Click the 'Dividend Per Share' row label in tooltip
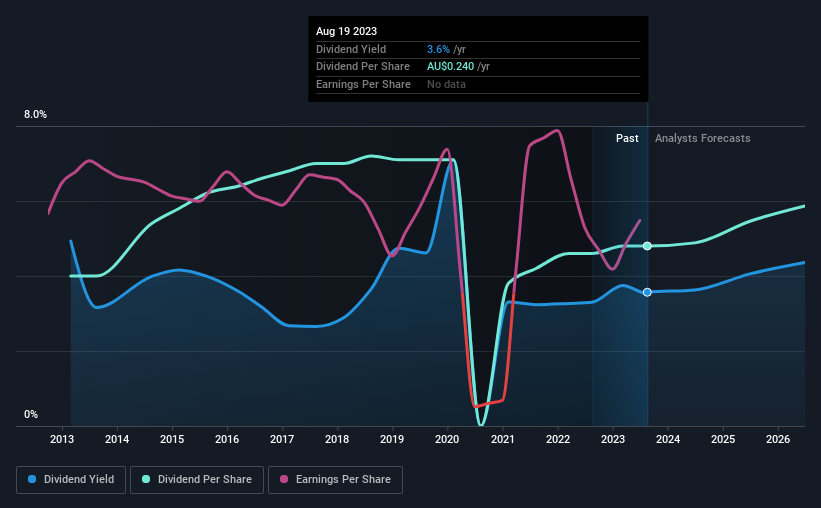The image size is (821, 508). tap(363, 67)
